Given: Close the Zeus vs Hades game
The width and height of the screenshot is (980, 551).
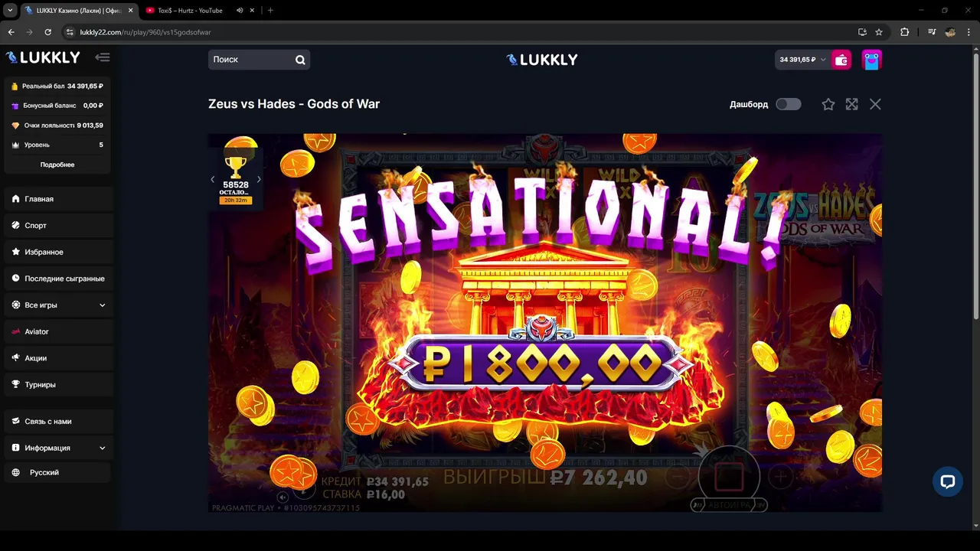Looking at the screenshot, I should tap(875, 104).
